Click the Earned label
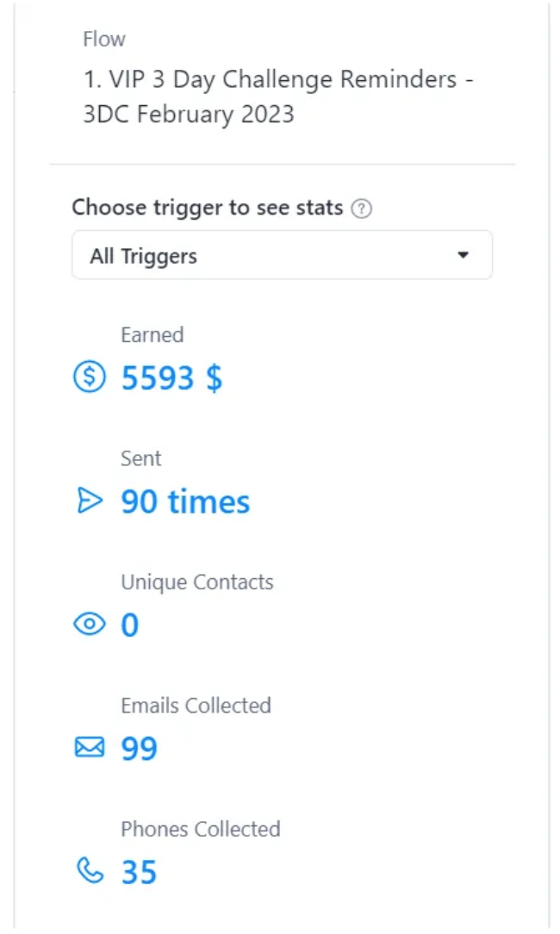The width and height of the screenshot is (560, 934). click(x=152, y=334)
